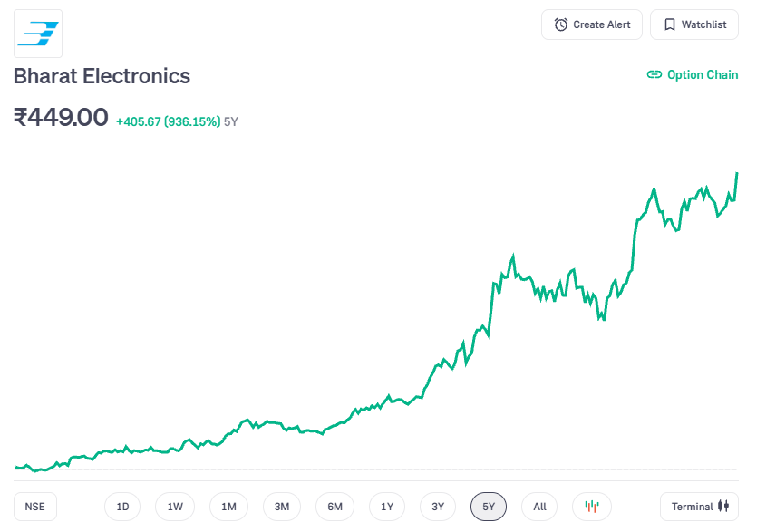The image size is (766, 532).
Task: Open the Option Chain link
Action: coord(703,75)
